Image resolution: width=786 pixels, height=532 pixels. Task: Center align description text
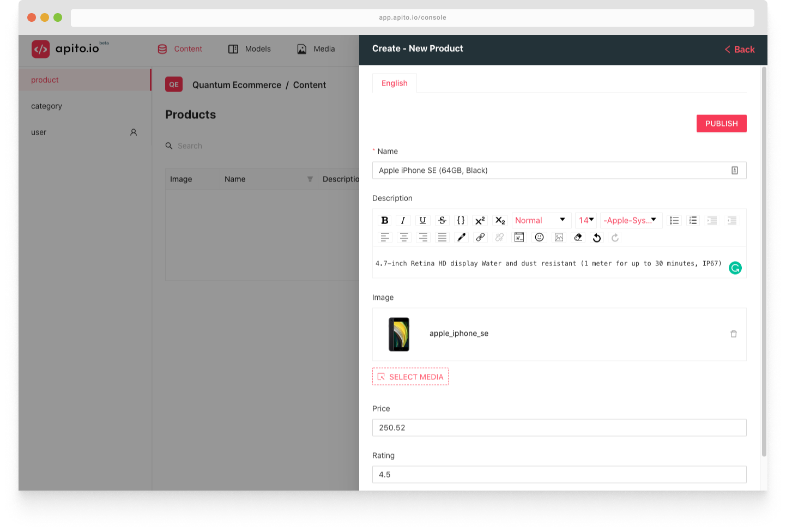pos(404,237)
